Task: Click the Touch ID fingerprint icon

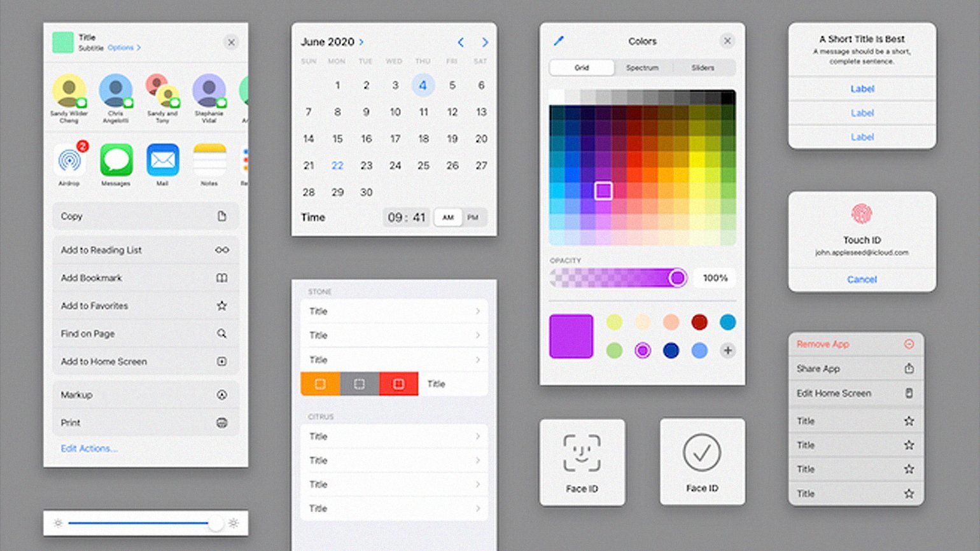Action: tap(862, 214)
